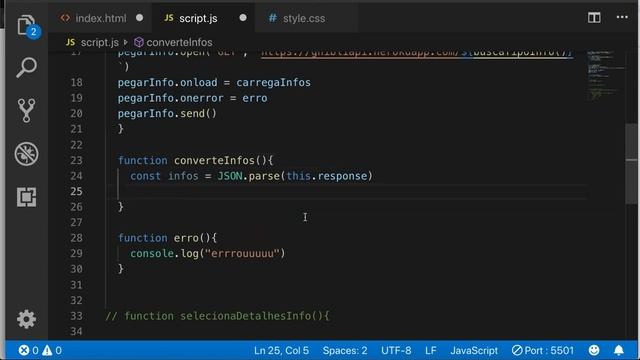Change file encoding UTF-8
The image size is (640, 360).
(396, 351)
